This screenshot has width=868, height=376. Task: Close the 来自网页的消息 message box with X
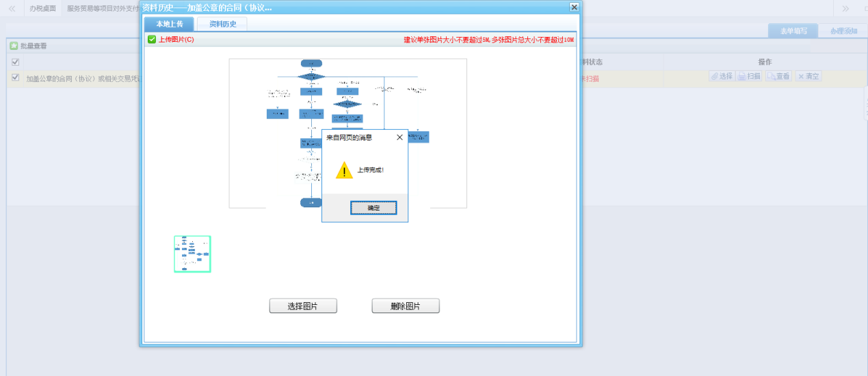pyautogui.click(x=399, y=137)
